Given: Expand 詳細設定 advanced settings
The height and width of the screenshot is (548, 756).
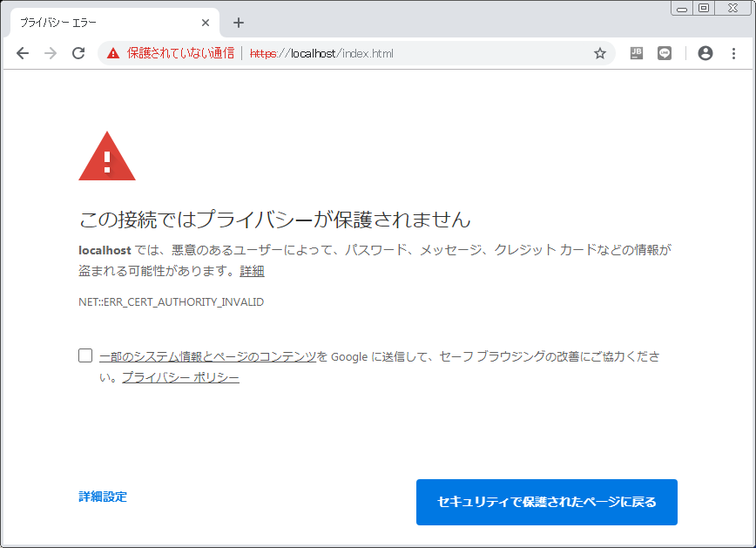Looking at the screenshot, I should tap(103, 497).
